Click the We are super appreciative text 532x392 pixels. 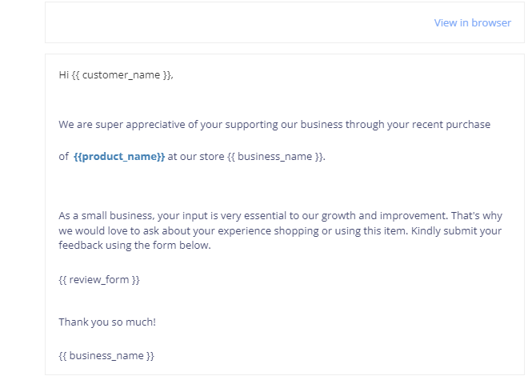point(122,125)
